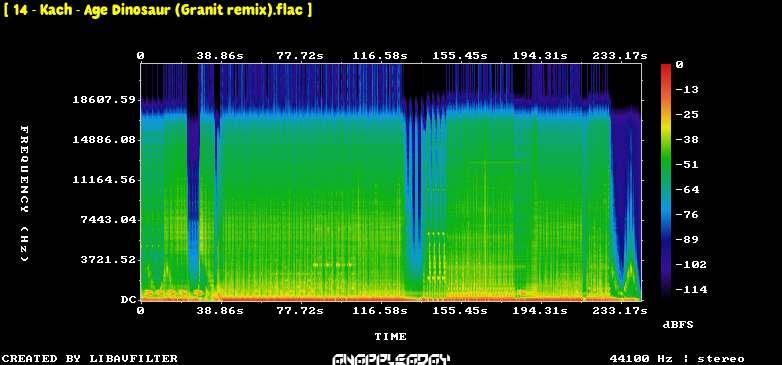Click the logo at bottom center
782x365 pixels.
[391, 359]
